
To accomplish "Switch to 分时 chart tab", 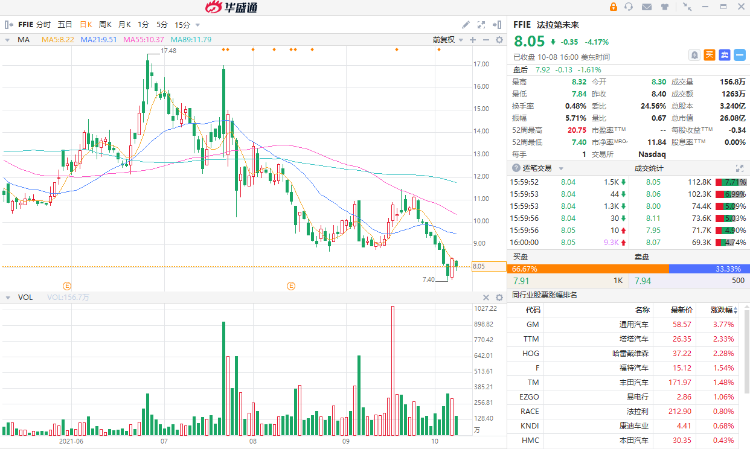I will 43,24.
